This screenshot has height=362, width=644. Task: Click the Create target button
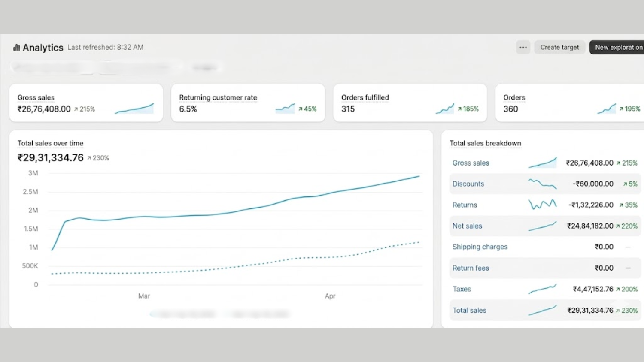559,48
